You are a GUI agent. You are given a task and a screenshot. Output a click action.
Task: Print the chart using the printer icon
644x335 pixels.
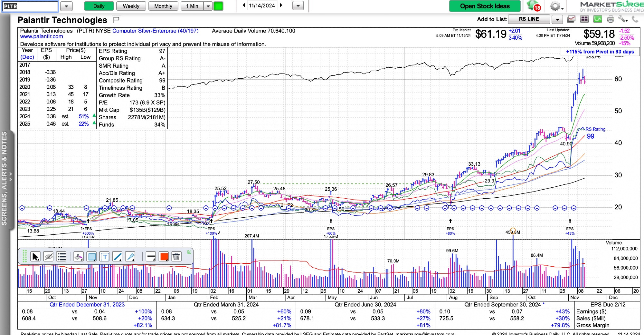tap(611, 19)
